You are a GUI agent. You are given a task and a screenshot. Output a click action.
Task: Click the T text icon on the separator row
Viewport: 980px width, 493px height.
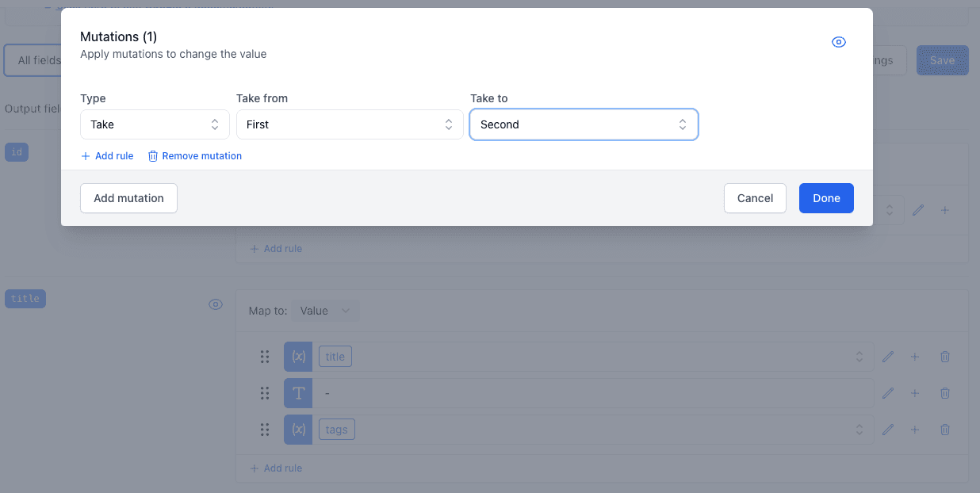298,392
